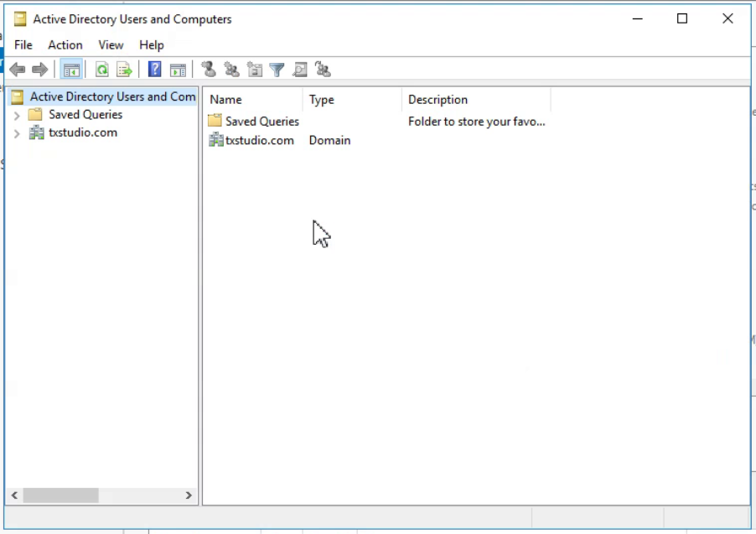Open the View menu
This screenshot has height=534, width=756.
[x=111, y=45]
